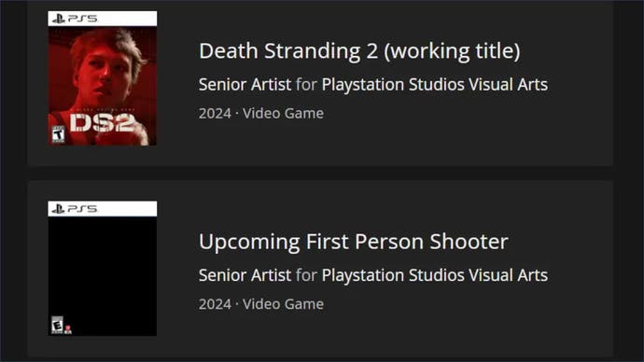Click the E rating badge on black cover
The width and height of the screenshot is (644, 362).
coord(58,325)
